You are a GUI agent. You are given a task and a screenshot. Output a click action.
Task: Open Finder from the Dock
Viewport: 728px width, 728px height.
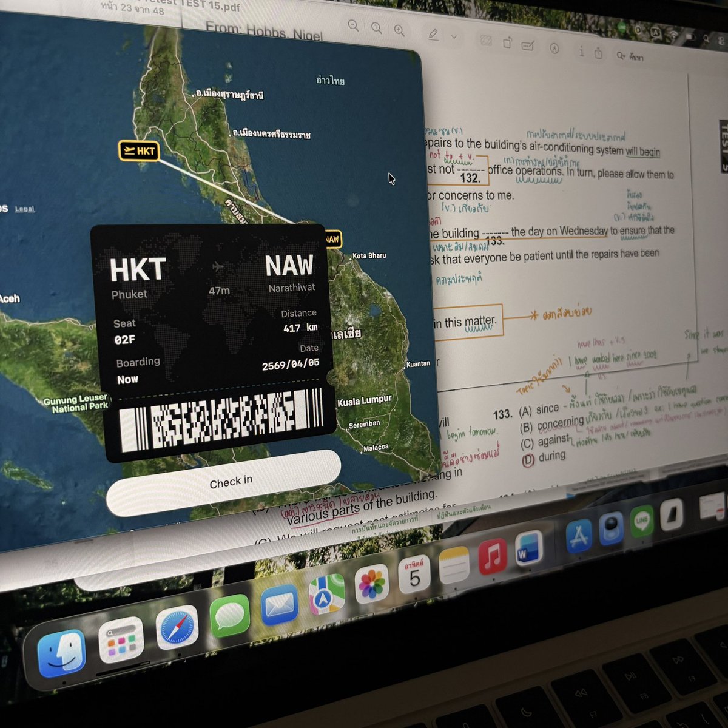61,654
